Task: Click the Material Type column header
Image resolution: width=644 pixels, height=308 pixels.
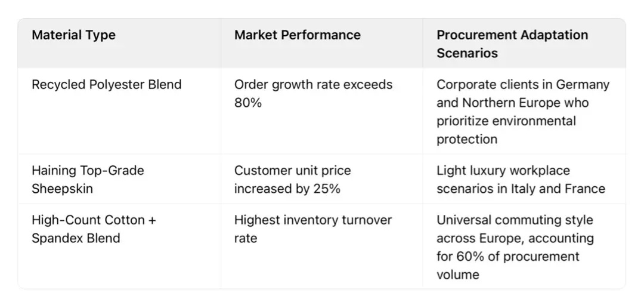Action: pyautogui.click(x=73, y=35)
